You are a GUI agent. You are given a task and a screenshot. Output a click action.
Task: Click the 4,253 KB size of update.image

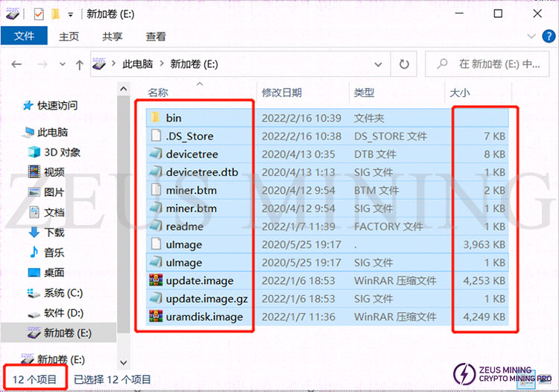[484, 281]
